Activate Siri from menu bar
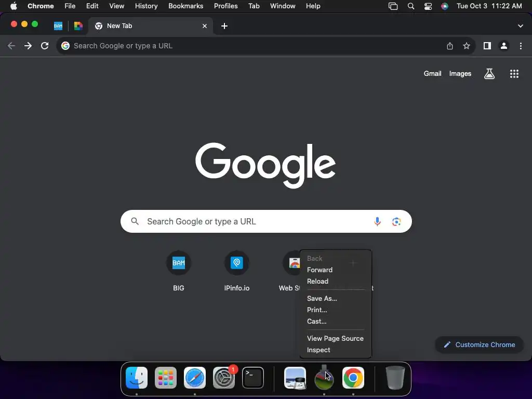The width and height of the screenshot is (532, 399). click(445, 6)
